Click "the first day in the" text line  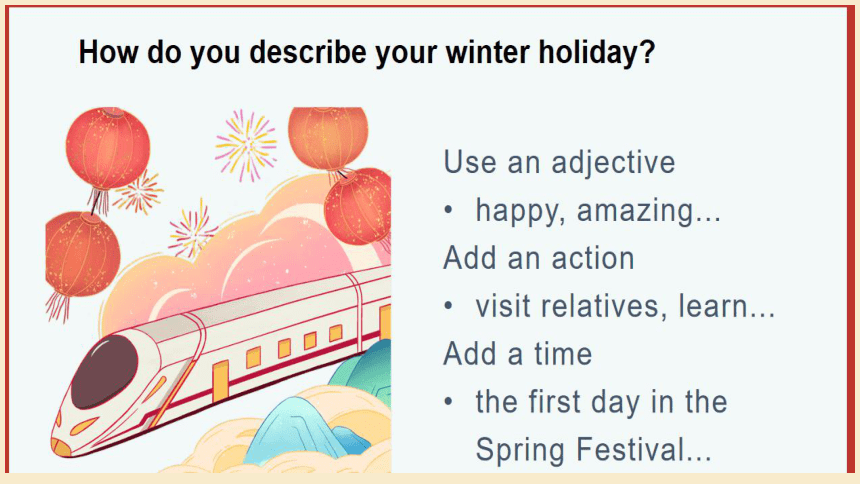[601, 402]
